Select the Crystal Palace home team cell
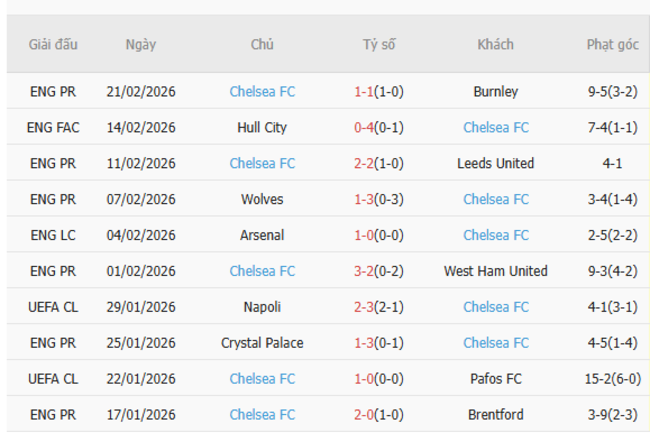The height and width of the screenshot is (442, 650). point(262,343)
